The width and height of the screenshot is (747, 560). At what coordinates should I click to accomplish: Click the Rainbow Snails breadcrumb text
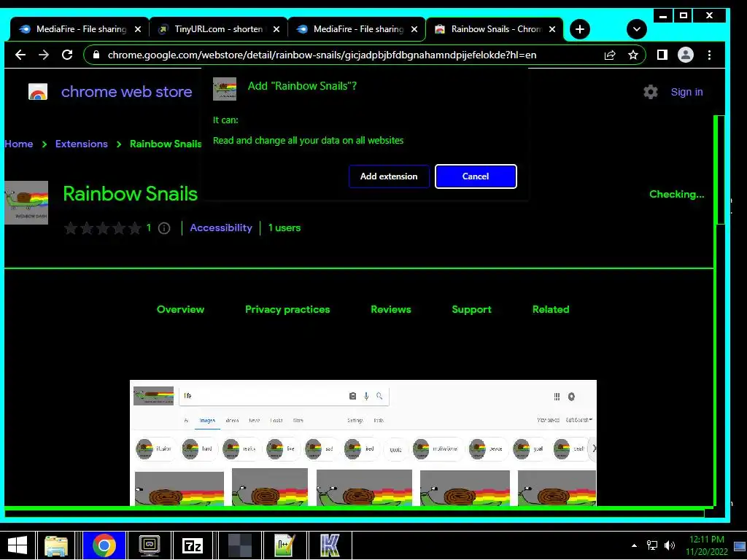pyautogui.click(x=166, y=144)
